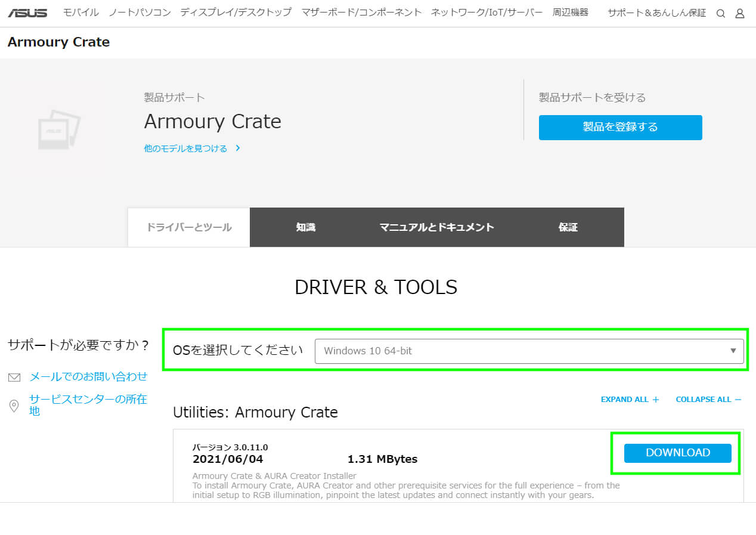Open the モバイル menu
This screenshot has height=535, width=756.
point(81,12)
